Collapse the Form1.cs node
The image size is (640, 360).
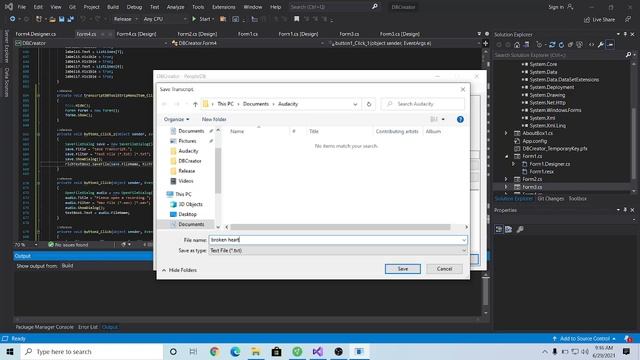click(x=506, y=156)
